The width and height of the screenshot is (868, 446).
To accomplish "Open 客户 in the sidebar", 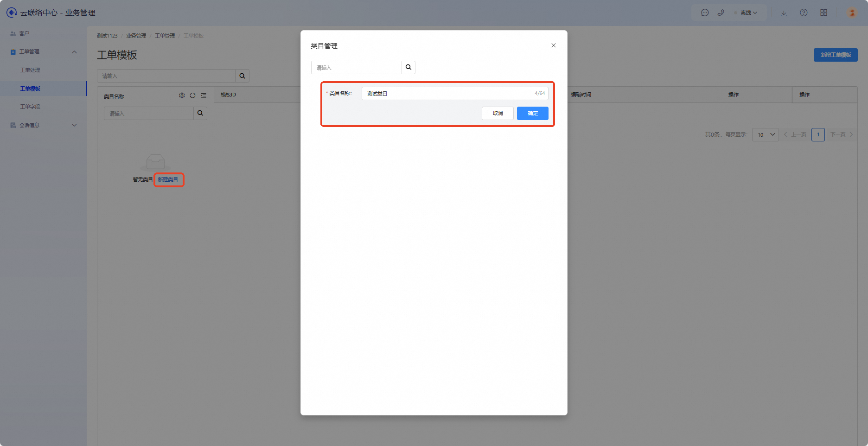I will click(x=24, y=33).
